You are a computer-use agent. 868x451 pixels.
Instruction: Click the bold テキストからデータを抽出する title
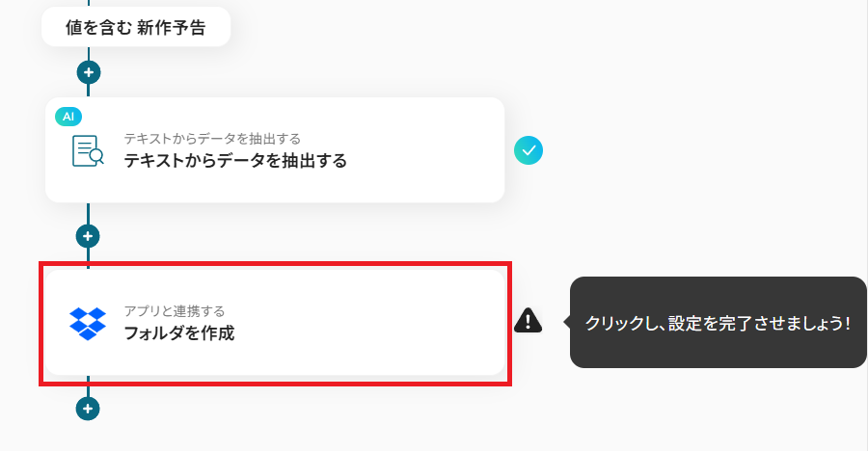[x=234, y=161]
